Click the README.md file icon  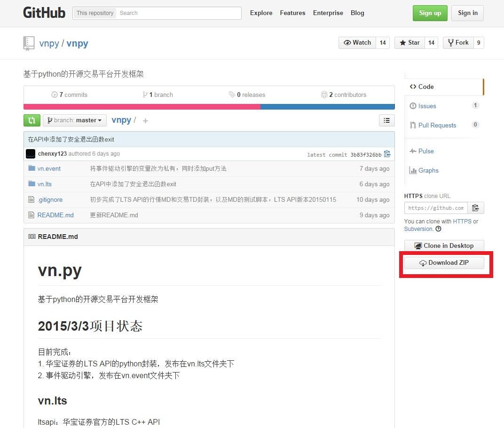coord(32,215)
